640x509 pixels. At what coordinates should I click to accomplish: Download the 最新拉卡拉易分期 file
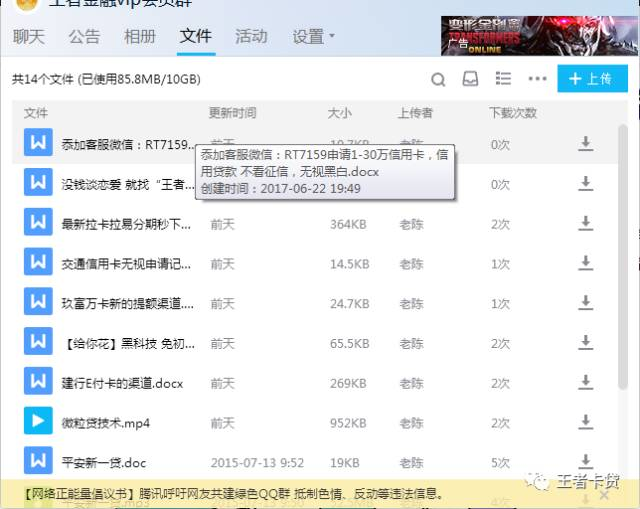[x=586, y=224]
